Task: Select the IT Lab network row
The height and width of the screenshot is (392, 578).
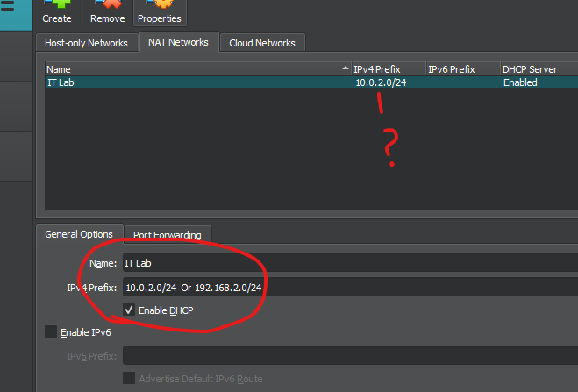Action: [x=193, y=82]
